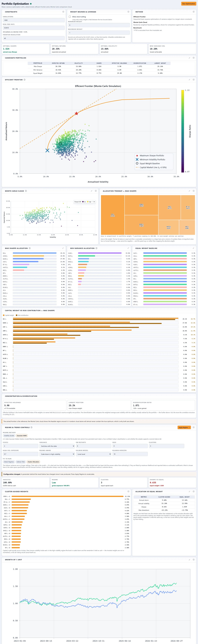Choose Kalman Filter fit option
This screenshot has width=198, height=644.
coord(21,462)
